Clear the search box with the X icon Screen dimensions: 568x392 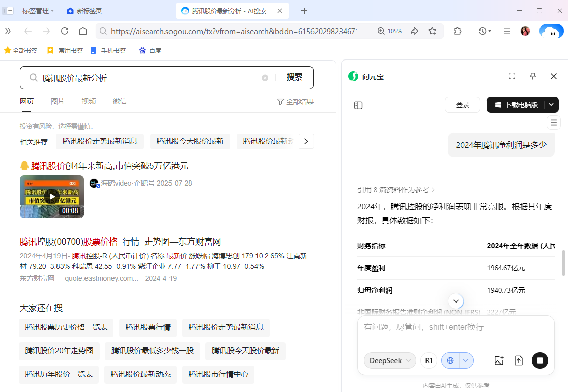coord(265,77)
